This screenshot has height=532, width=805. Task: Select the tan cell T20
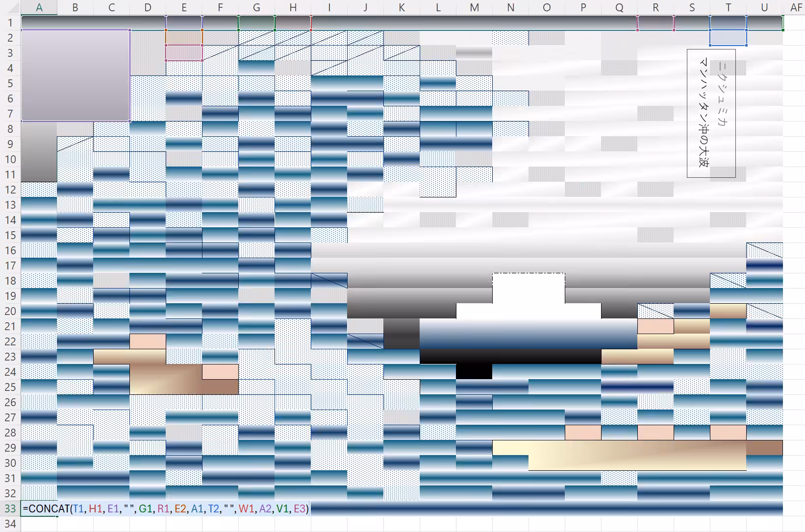click(x=728, y=311)
